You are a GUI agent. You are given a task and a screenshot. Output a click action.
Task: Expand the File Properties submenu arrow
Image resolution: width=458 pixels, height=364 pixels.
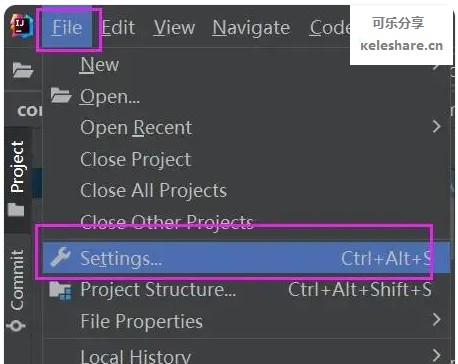[x=437, y=319]
